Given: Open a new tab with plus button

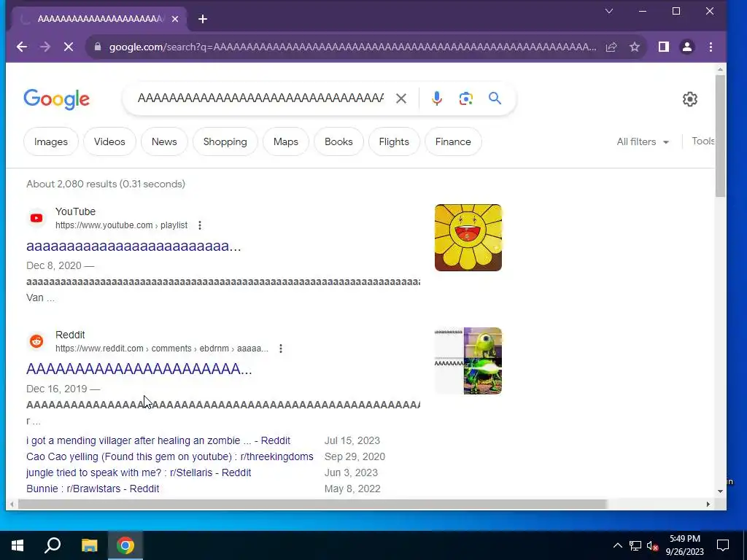Looking at the screenshot, I should click(203, 19).
